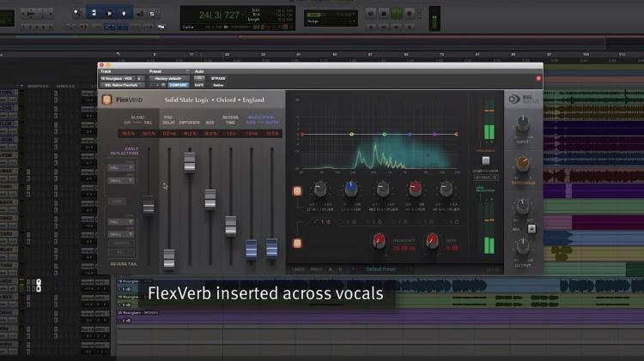Click the Mid Multiplier knob
The width and height of the screenshot is (644, 361).
tap(383, 190)
